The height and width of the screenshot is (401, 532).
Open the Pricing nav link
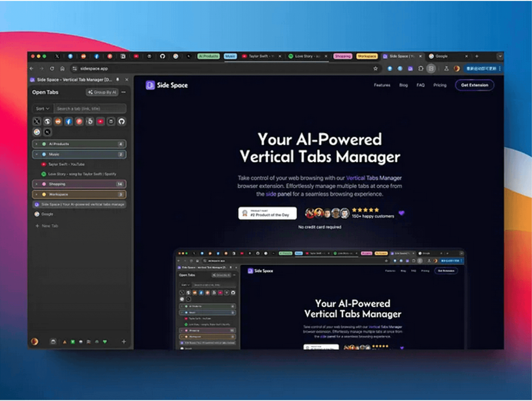[440, 85]
